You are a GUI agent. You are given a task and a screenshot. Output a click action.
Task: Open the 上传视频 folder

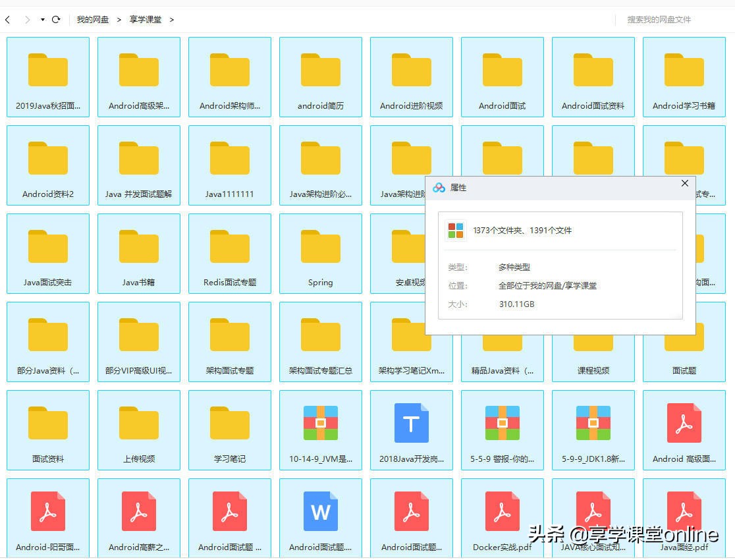pyautogui.click(x=139, y=430)
